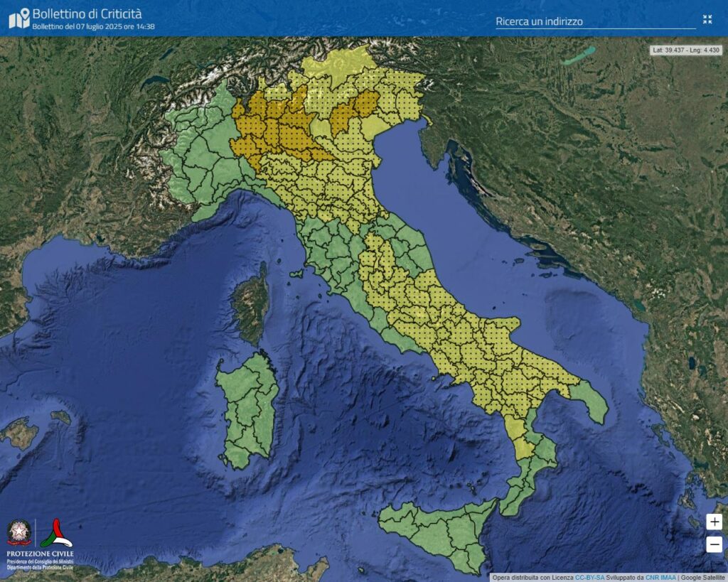Click the Google Satellite attribution text
This screenshot has width=728, height=582.
tap(702, 577)
